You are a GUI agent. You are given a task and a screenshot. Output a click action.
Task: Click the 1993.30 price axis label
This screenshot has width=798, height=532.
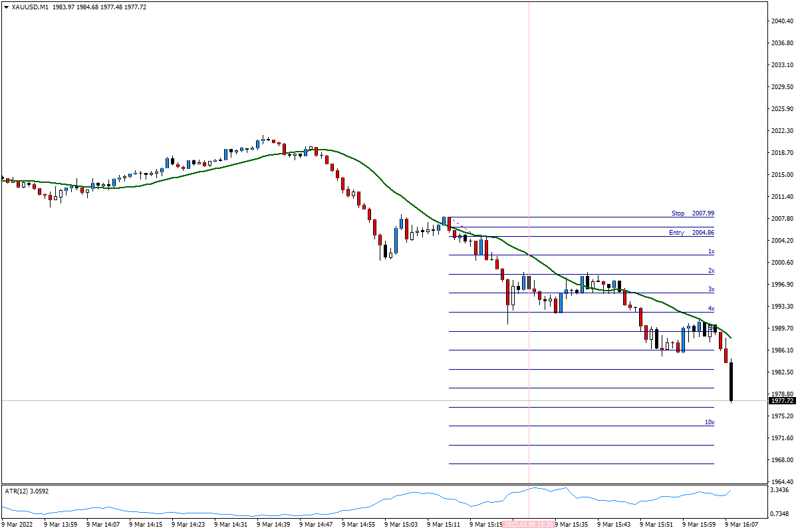click(x=783, y=307)
